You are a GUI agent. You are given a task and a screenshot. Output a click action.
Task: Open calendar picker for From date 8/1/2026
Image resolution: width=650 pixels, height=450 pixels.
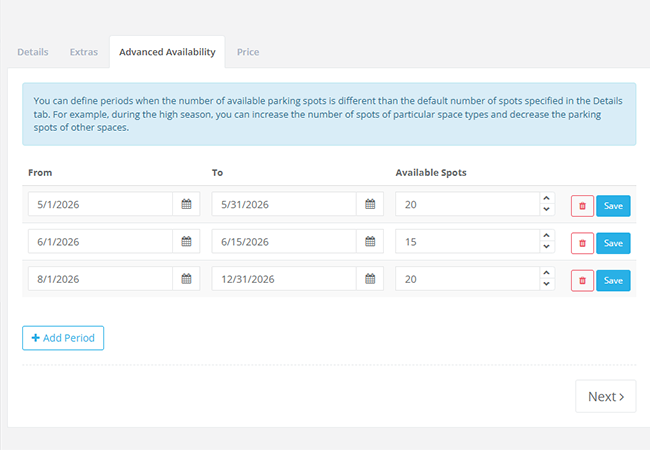[186, 278]
